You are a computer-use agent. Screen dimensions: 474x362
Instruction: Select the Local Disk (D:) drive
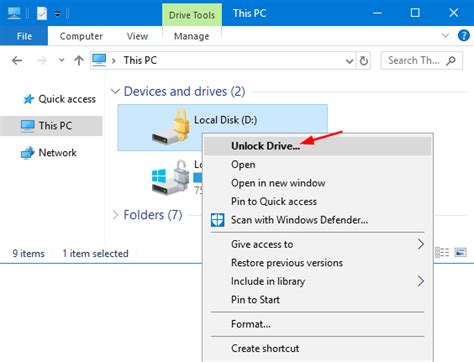(223, 128)
